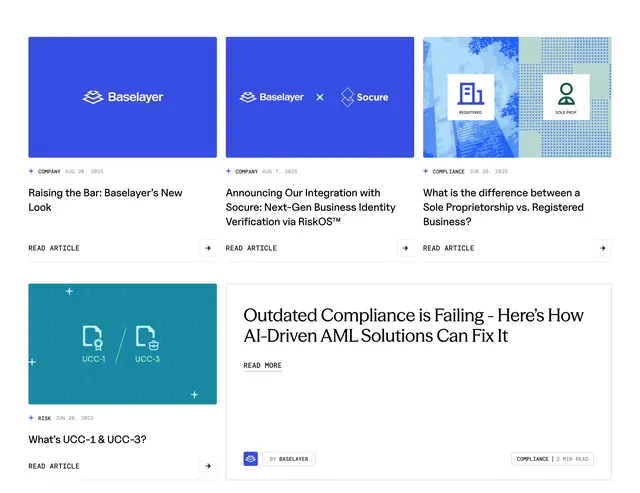Click arrow icon for Sole Proprietorship article
640x493 pixels.
(x=602, y=248)
